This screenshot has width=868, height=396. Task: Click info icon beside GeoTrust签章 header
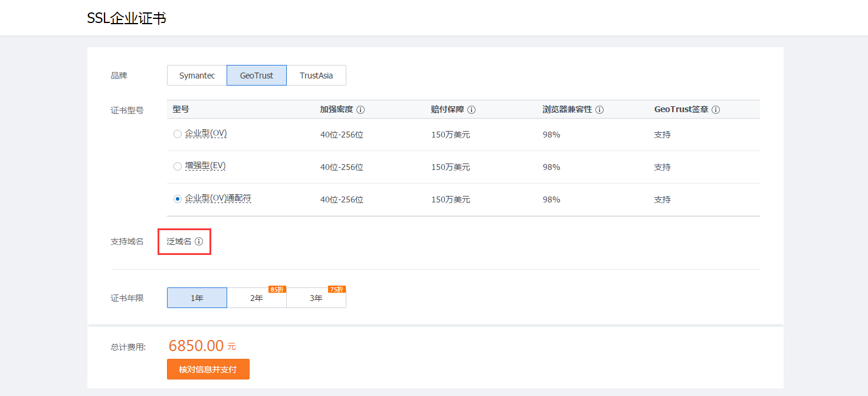tap(716, 110)
